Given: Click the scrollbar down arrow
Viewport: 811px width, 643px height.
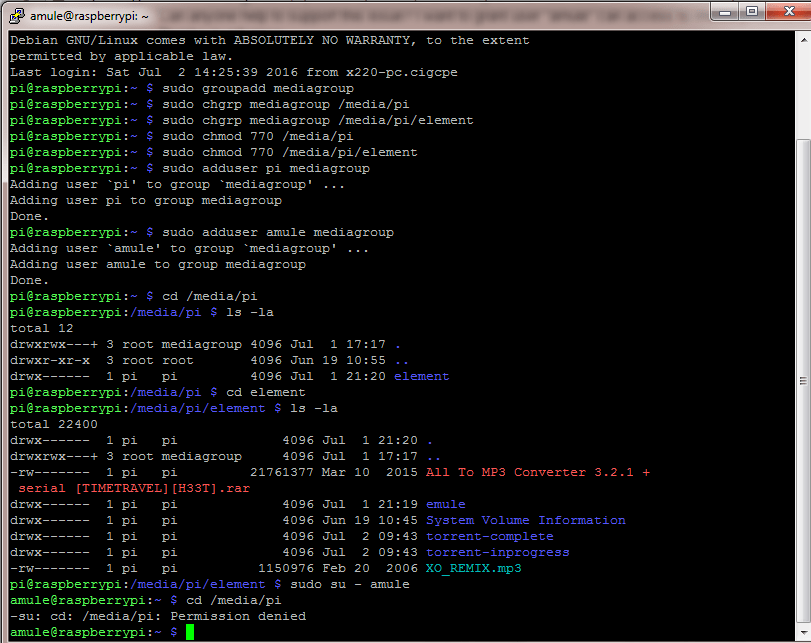Looking at the screenshot, I should click(803, 633).
